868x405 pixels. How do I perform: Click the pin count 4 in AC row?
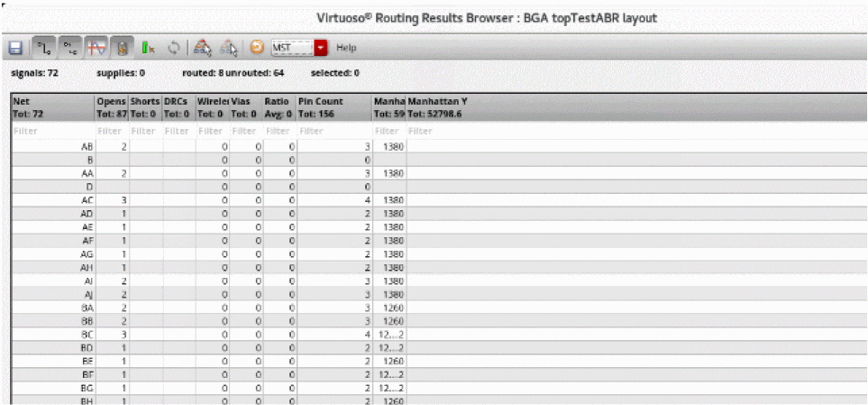pos(367,200)
